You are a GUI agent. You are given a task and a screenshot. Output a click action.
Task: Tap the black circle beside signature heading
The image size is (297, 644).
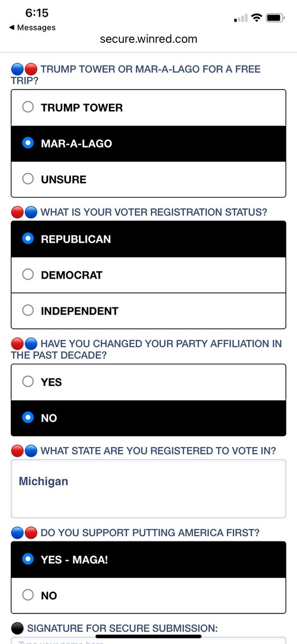17,628
